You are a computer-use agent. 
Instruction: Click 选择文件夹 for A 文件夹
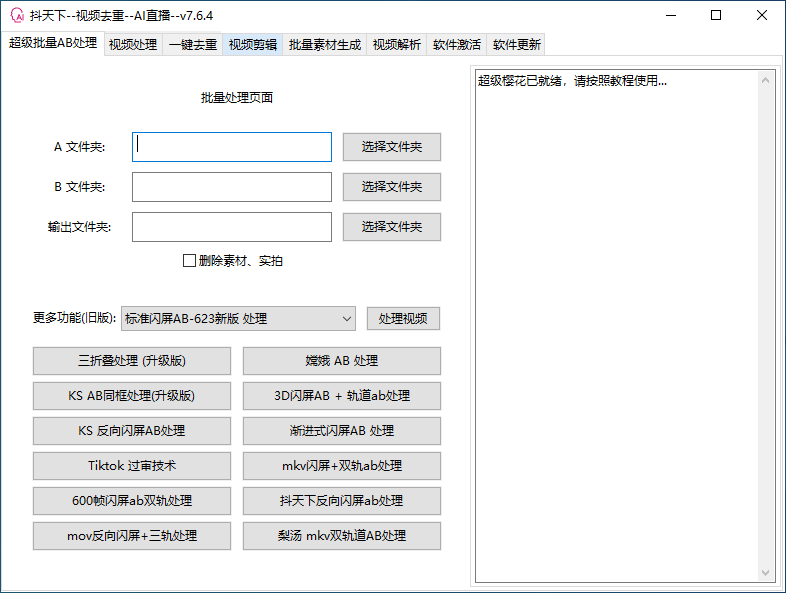tap(391, 147)
